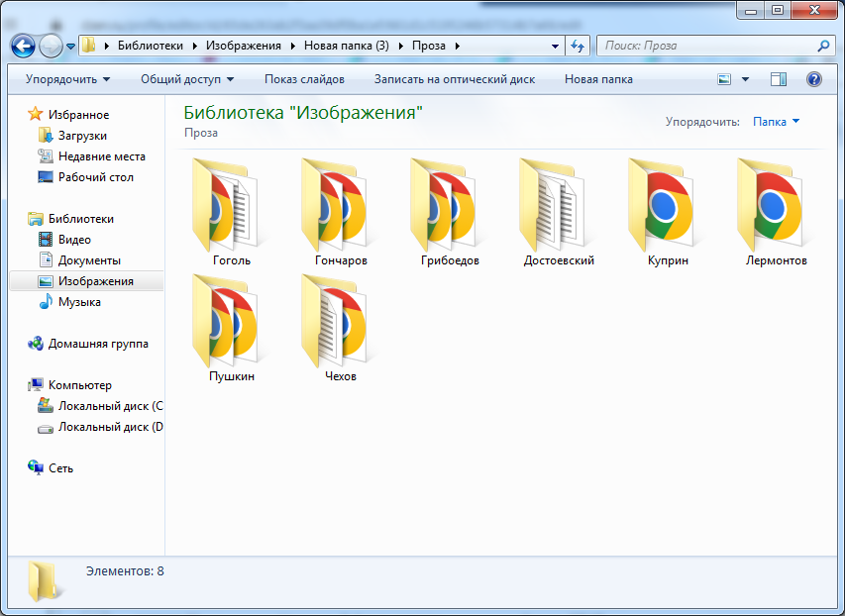Open 'Сеть' in navigation pane
The width and height of the screenshot is (845, 616).
point(60,468)
